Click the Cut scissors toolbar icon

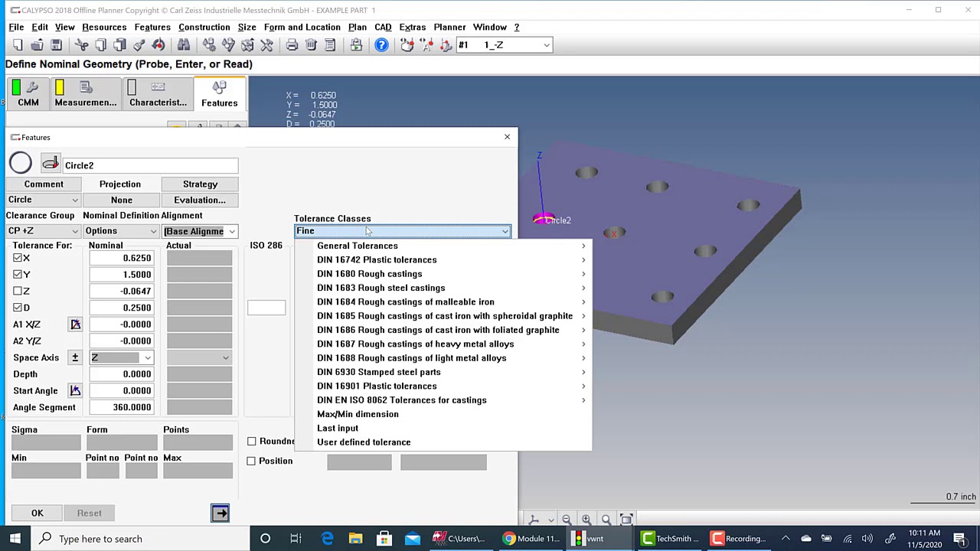[x=82, y=45]
